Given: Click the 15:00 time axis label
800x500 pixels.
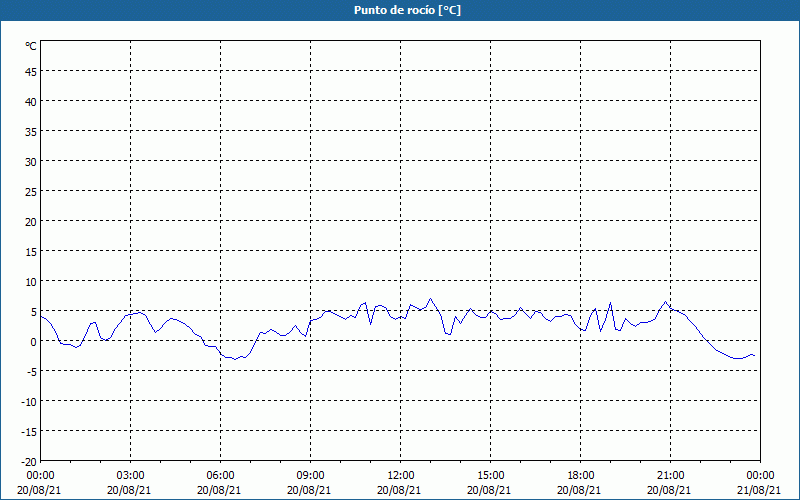Looking at the screenshot, I should 490,476.
